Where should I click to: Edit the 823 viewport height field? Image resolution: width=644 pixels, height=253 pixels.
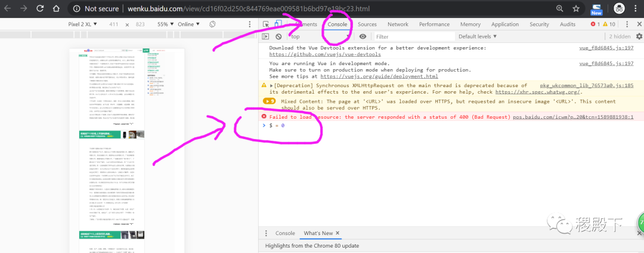click(x=140, y=24)
